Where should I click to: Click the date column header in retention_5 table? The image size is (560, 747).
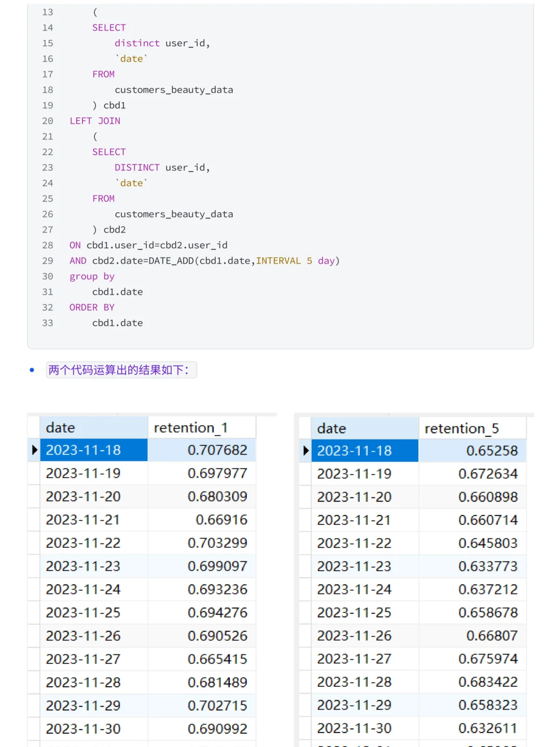click(365, 428)
